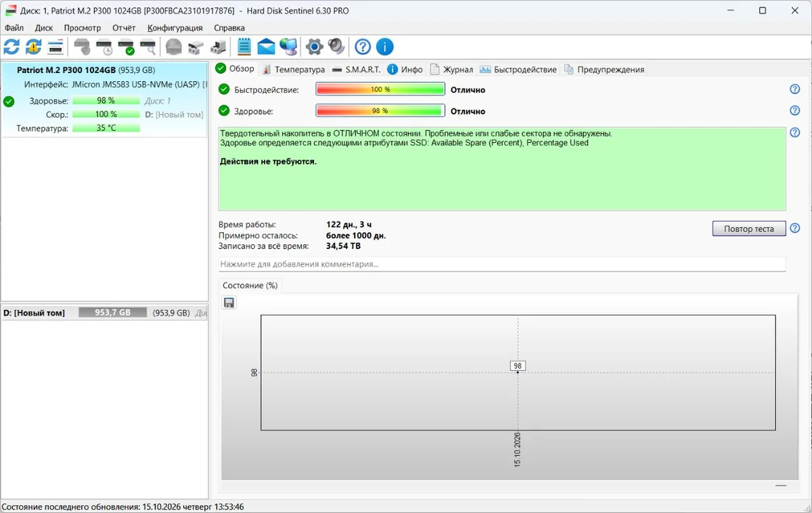Click the speaker sound toolbar icon
The width and height of the screenshot is (812, 513).
[336, 47]
